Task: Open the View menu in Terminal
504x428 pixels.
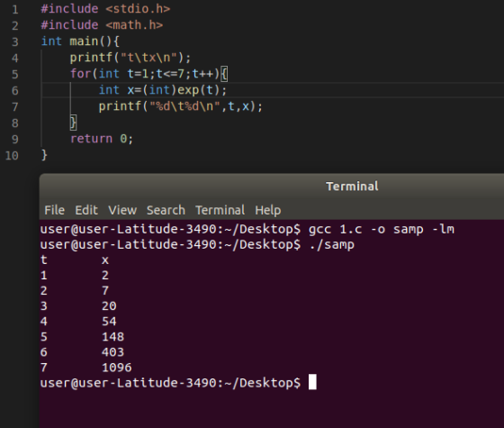Action: tap(122, 210)
